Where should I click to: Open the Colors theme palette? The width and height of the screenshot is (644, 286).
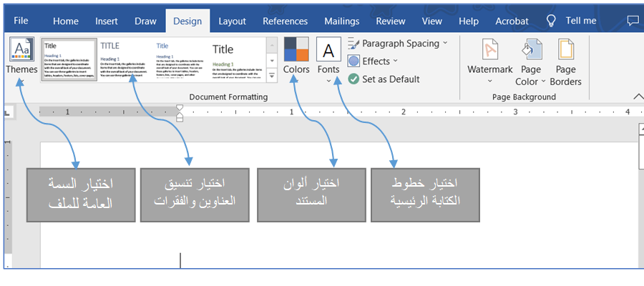[x=296, y=50]
